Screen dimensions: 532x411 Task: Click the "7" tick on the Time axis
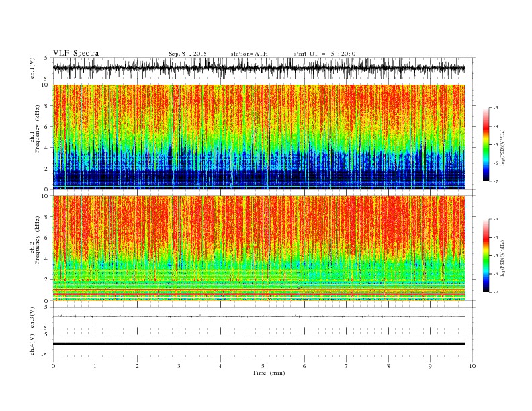coord(347,366)
